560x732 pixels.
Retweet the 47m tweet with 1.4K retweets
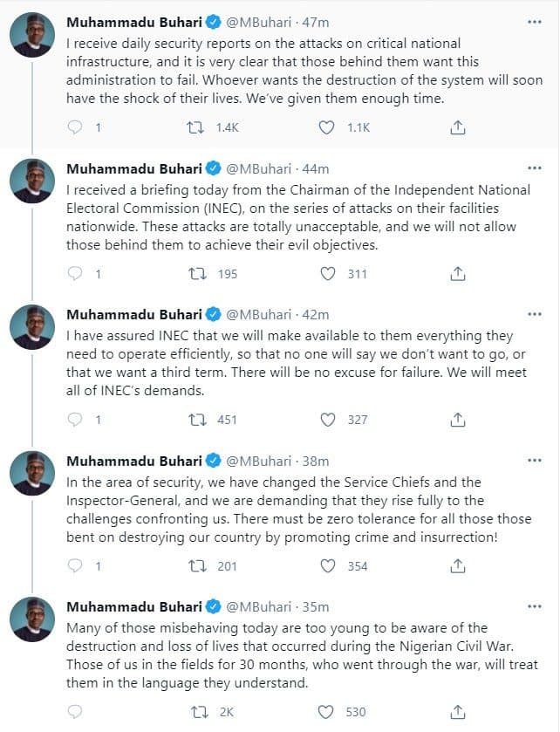pos(195,127)
